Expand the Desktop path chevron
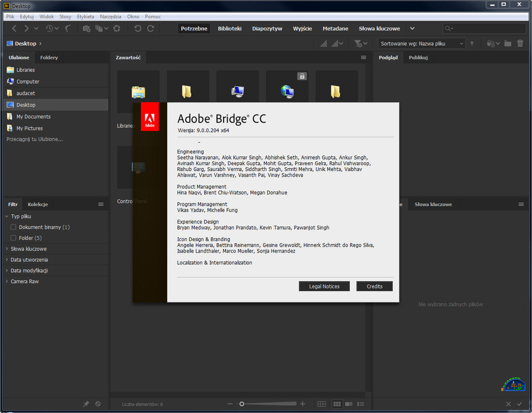 [x=40, y=43]
